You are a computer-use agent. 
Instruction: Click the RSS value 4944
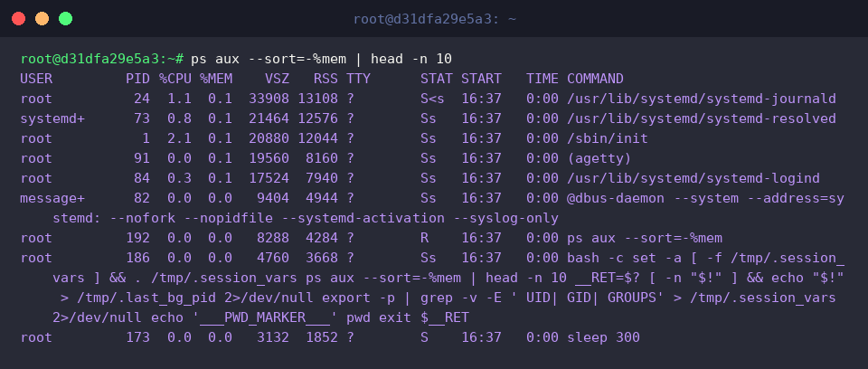(x=322, y=198)
